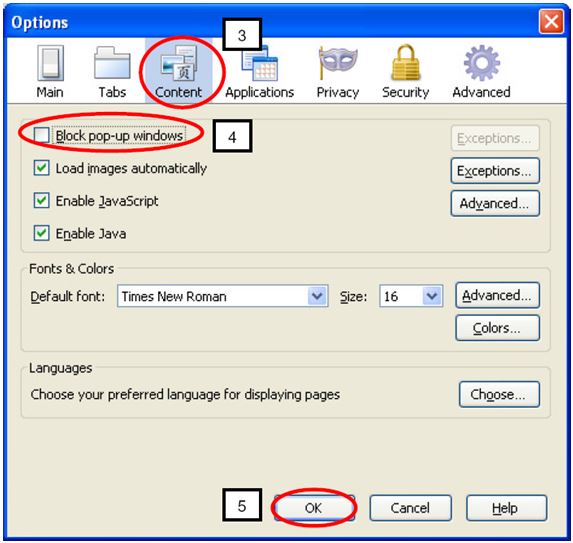Select the Tabs folder icon

click(x=112, y=63)
